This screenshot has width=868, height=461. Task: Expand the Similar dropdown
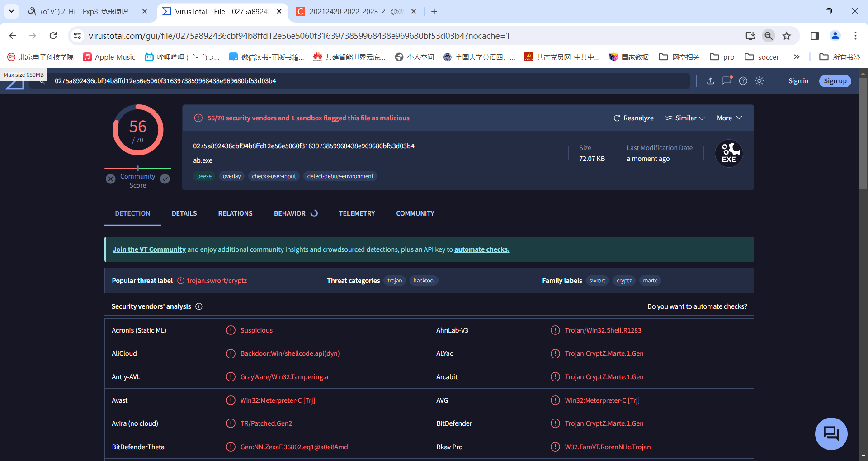(685, 118)
